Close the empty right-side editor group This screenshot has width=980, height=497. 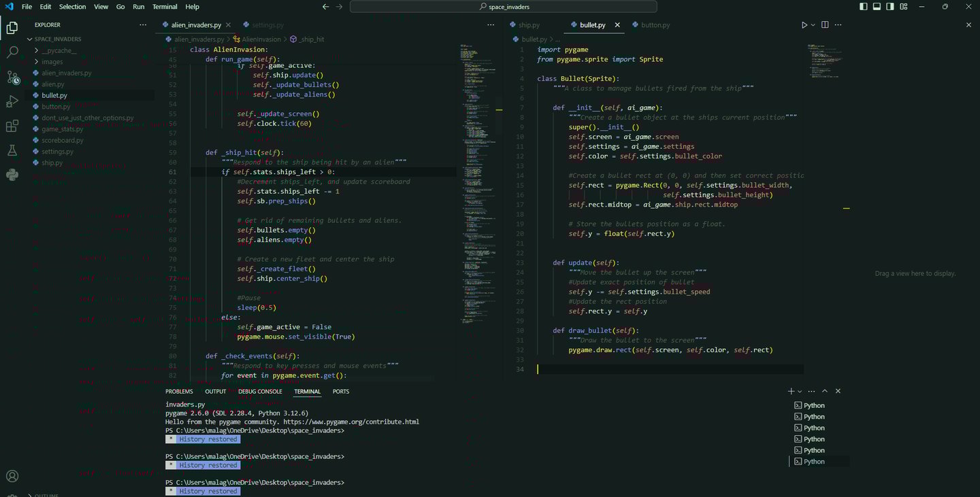[968, 25]
